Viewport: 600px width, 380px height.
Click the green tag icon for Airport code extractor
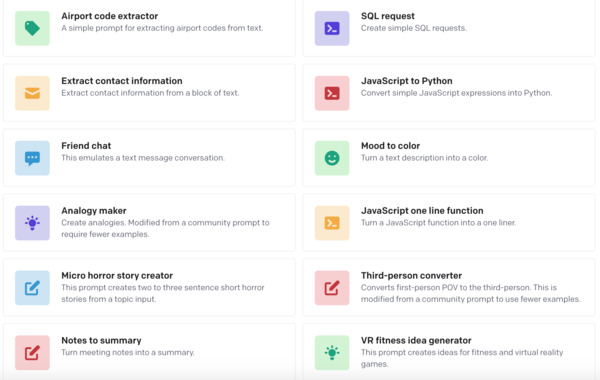(x=32, y=28)
